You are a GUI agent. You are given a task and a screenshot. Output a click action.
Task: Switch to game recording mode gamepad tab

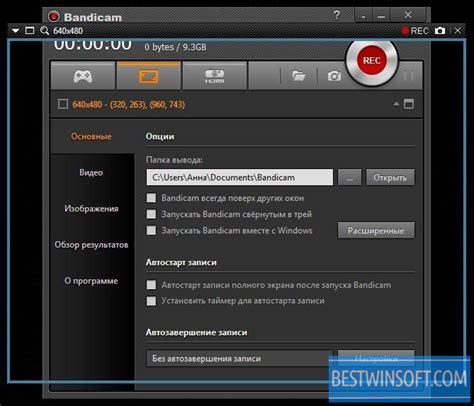[x=83, y=76]
